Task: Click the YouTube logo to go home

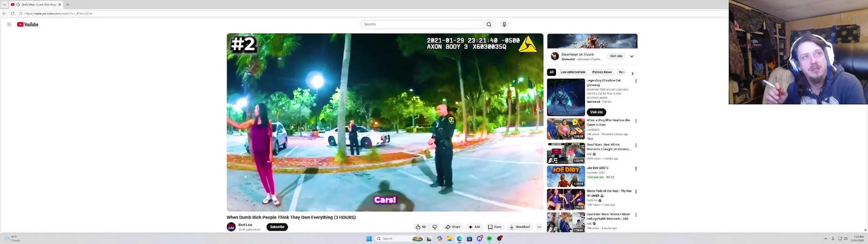Action: [x=27, y=24]
